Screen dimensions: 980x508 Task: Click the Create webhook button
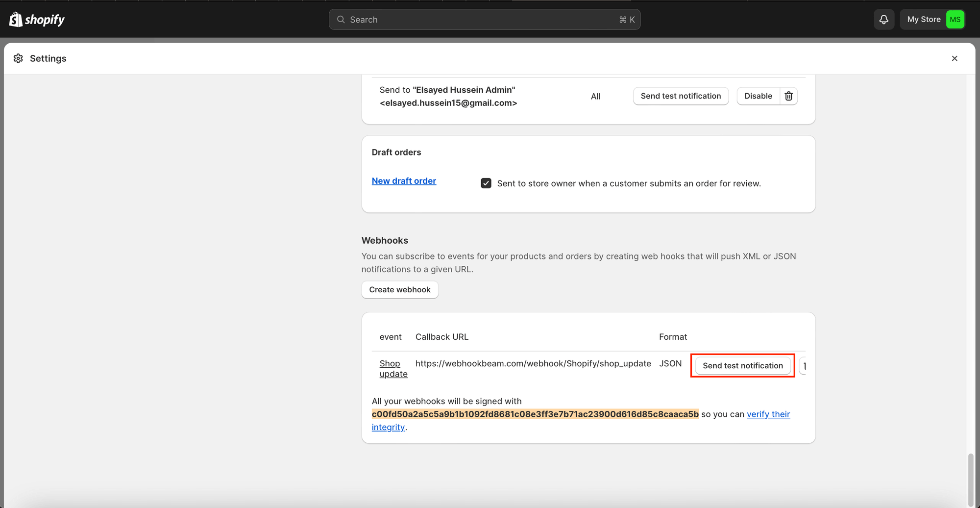click(x=399, y=290)
